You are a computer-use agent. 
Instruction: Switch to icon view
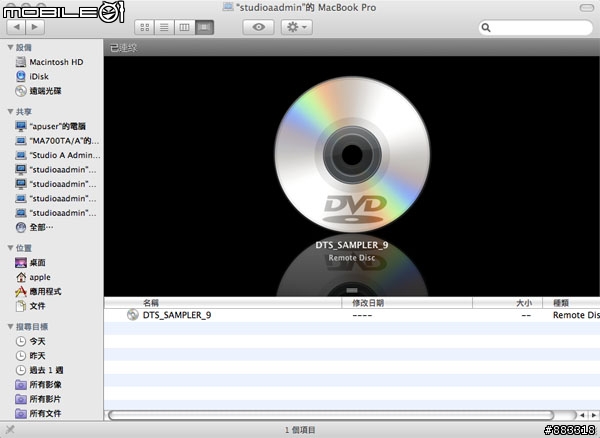pyautogui.click(x=145, y=27)
